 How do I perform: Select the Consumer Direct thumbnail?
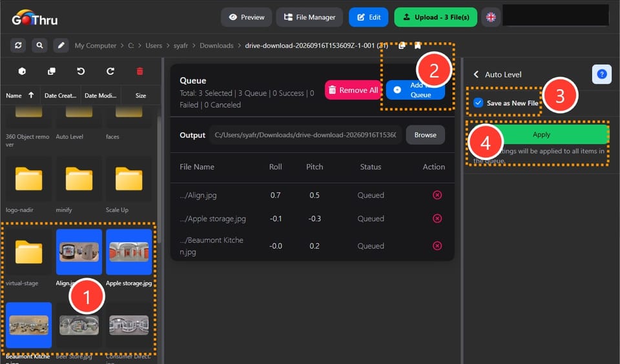(129, 325)
